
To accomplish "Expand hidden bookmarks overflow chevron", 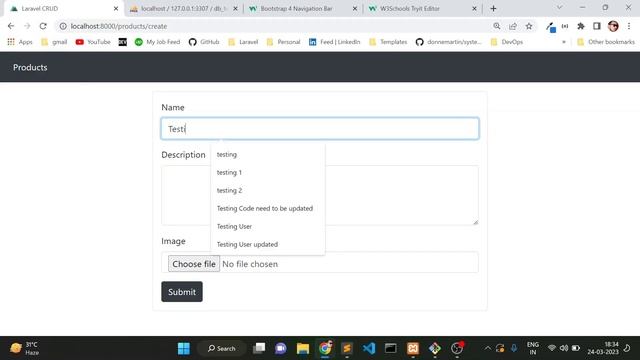I will click(564, 42).
